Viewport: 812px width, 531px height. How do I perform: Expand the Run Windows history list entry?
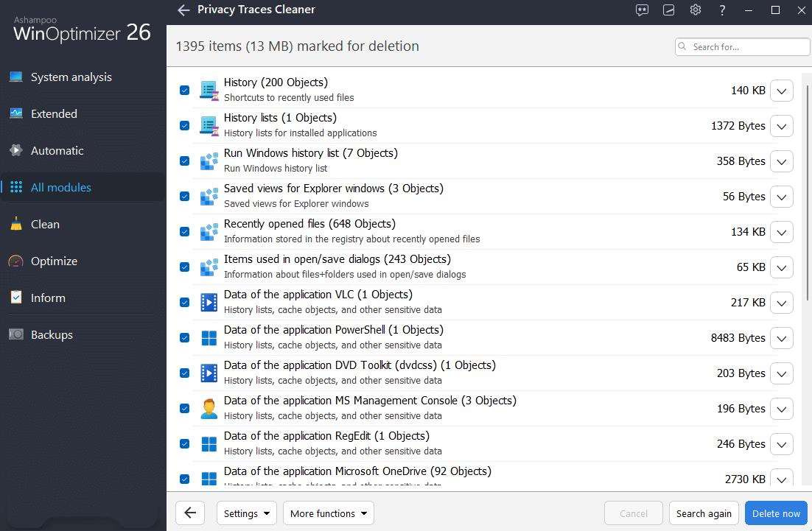[x=781, y=161]
